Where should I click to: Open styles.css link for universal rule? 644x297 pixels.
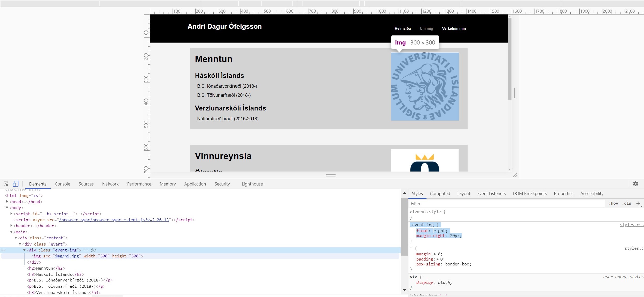tap(634, 248)
